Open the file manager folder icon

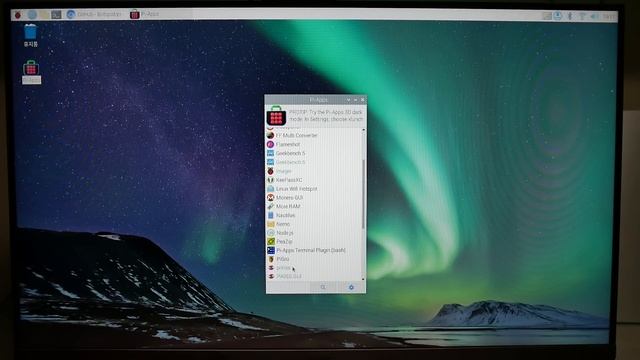(x=44, y=15)
